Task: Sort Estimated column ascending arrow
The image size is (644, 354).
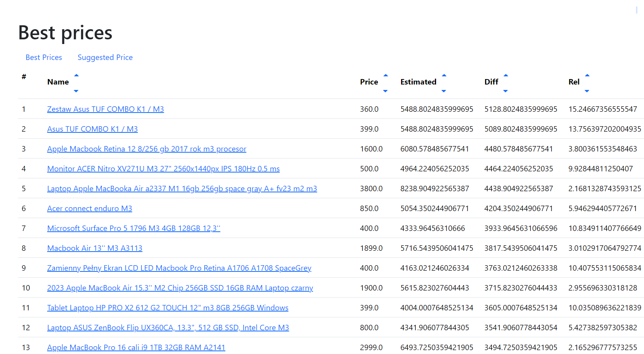Action: coord(444,76)
